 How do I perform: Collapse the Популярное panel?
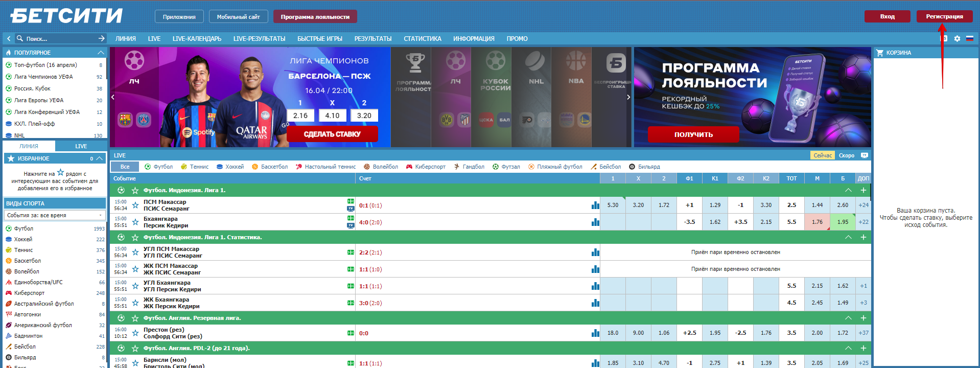101,53
